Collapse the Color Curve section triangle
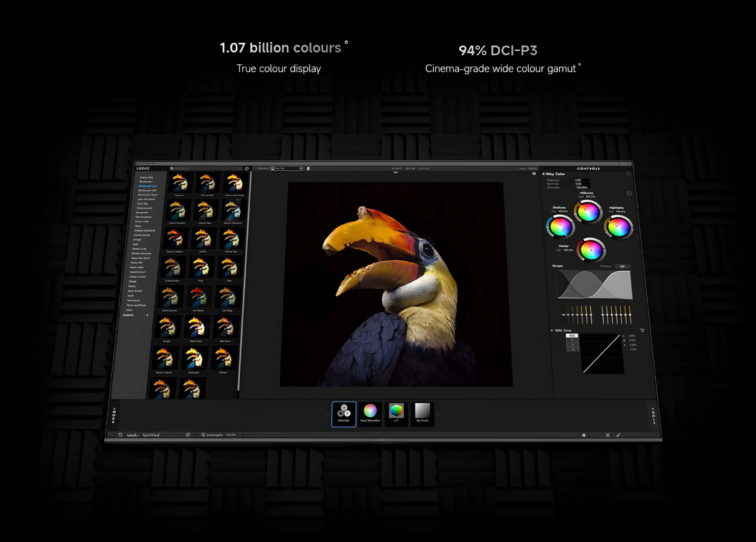The width and height of the screenshot is (756, 542). pos(552,331)
